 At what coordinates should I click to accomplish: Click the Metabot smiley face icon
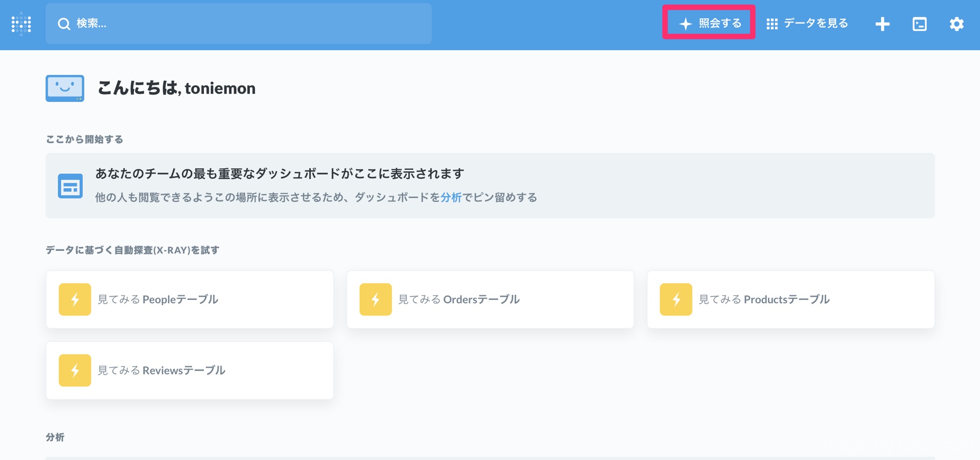(64, 88)
